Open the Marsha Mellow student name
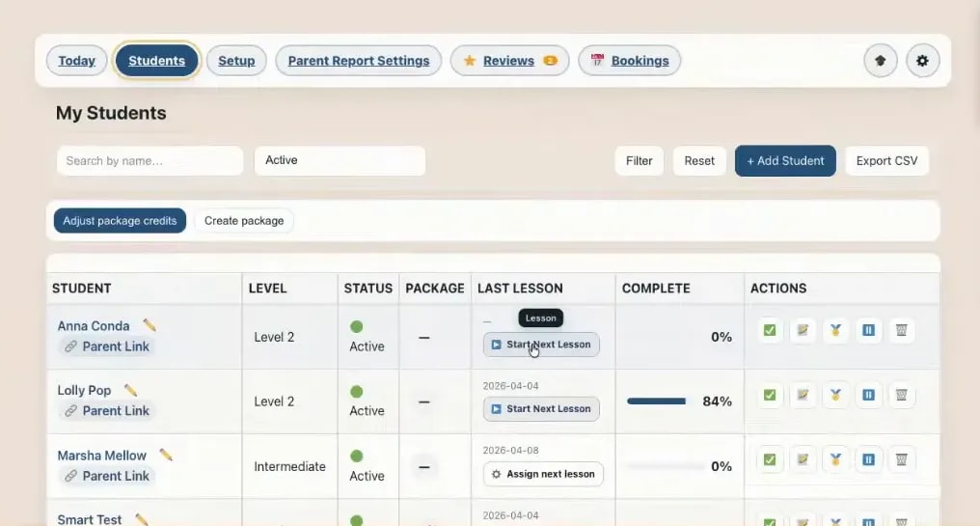Screen dimensions: 980x526 (x=102, y=456)
